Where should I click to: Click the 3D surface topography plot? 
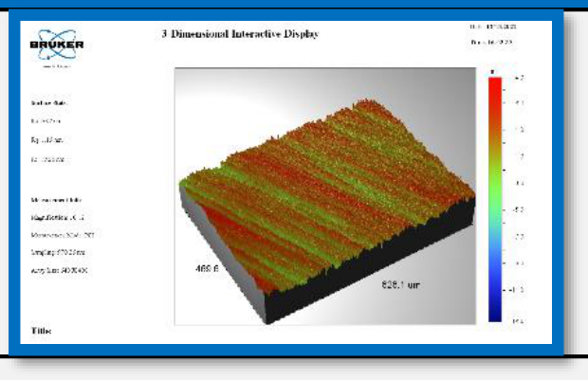(325, 196)
